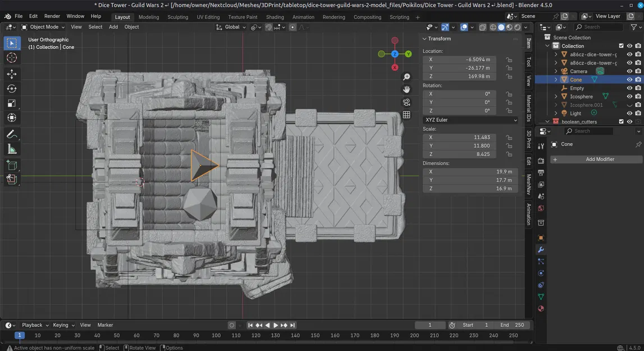Image resolution: width=644 pixels, height=351 pixels.
Task: Click frame 100 on the timeline ruler
Action: coord(216,335)
